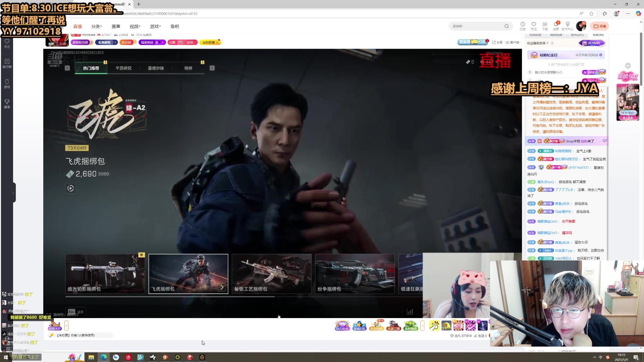
Task: Switch to the 干员研究 tab
Action: point(123,68)
